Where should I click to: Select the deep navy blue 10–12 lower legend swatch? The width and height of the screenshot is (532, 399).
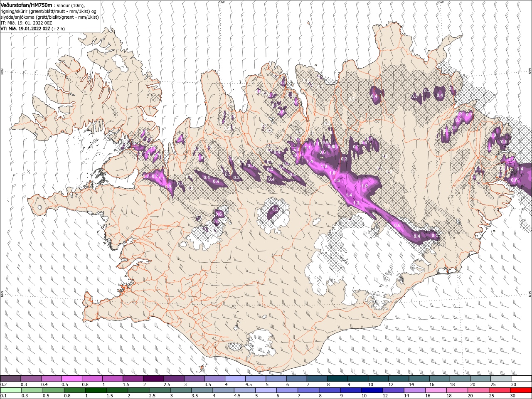pyautogui.click(x=372, y=390)
